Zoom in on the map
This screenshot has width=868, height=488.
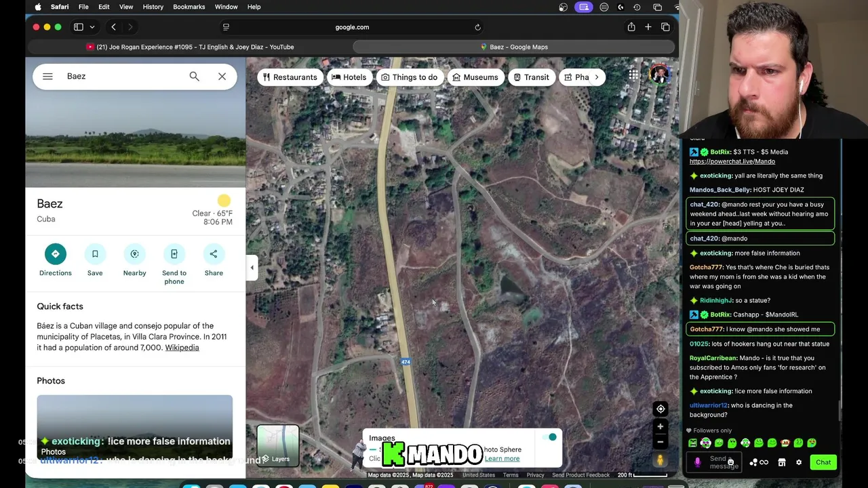[660, 427]
